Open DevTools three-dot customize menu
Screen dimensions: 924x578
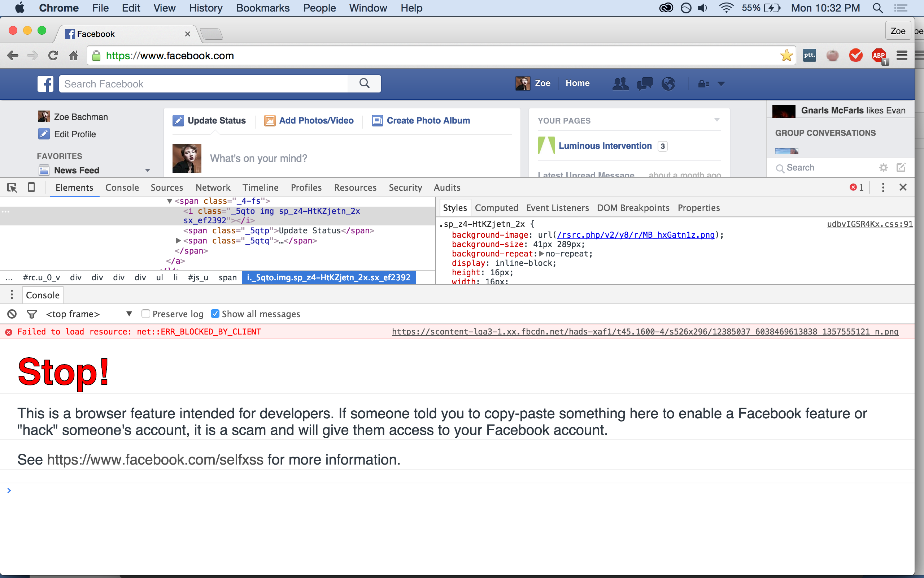883,188
